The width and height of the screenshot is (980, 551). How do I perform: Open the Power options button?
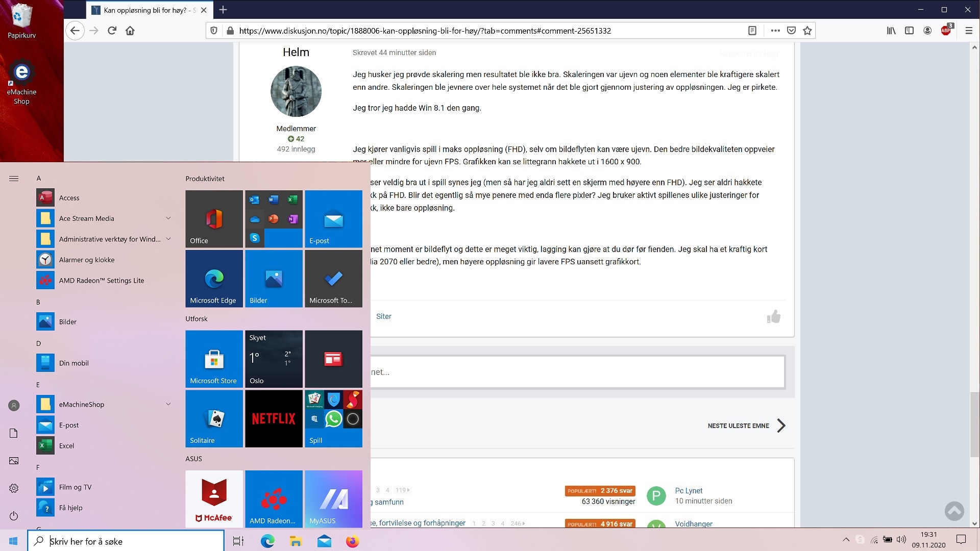pyautogui.click(x=14, y=516)
